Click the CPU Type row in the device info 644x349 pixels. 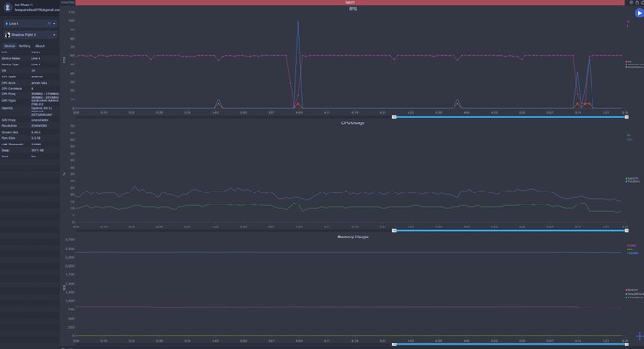[x=29, y=76]
